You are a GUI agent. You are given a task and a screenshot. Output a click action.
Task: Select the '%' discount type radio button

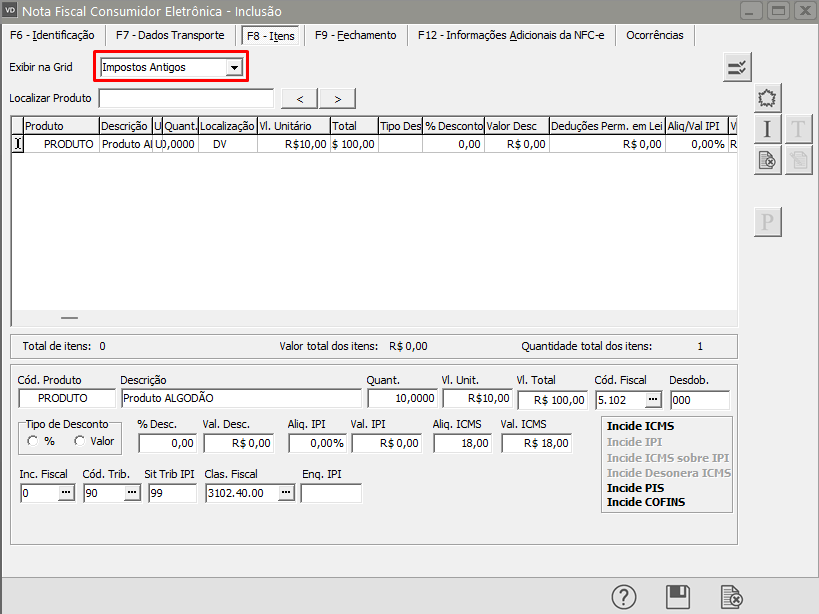[x=33, y=441]
